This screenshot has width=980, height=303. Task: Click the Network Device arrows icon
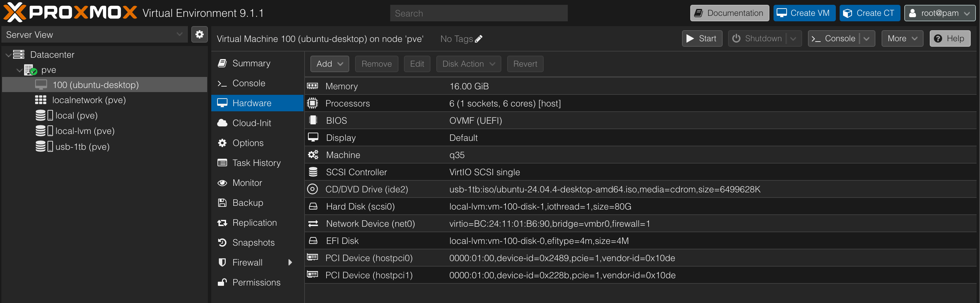pyautogui.click(x=313, y=224)
